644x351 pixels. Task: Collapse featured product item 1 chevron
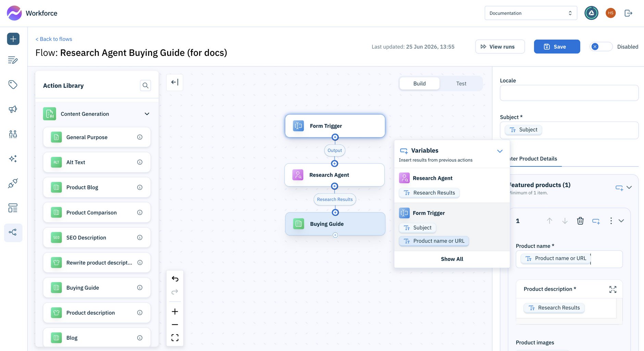[x=621, y=221]
